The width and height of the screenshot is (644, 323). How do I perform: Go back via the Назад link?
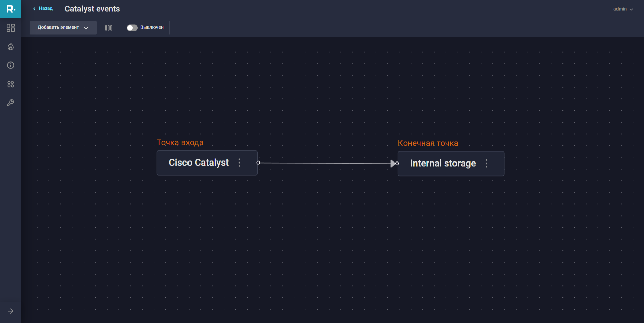click(x=43, y=9)
